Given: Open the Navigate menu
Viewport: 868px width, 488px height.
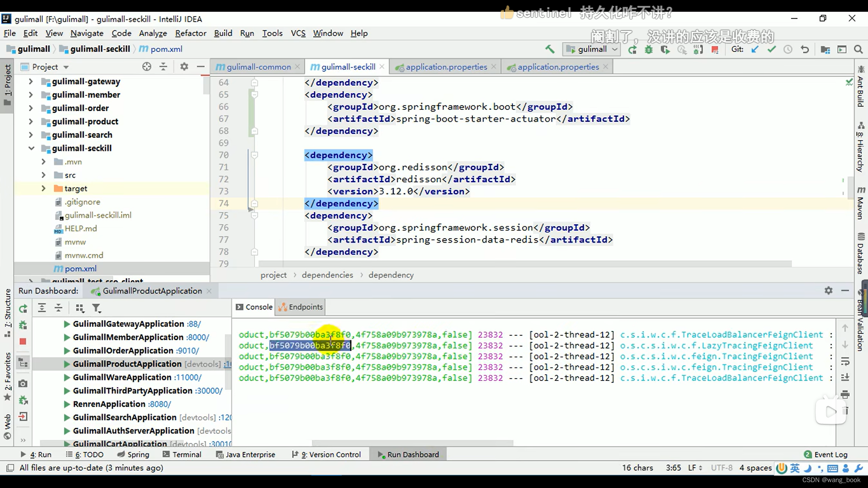Looking at the screenshot, I should tap(87, 33).
